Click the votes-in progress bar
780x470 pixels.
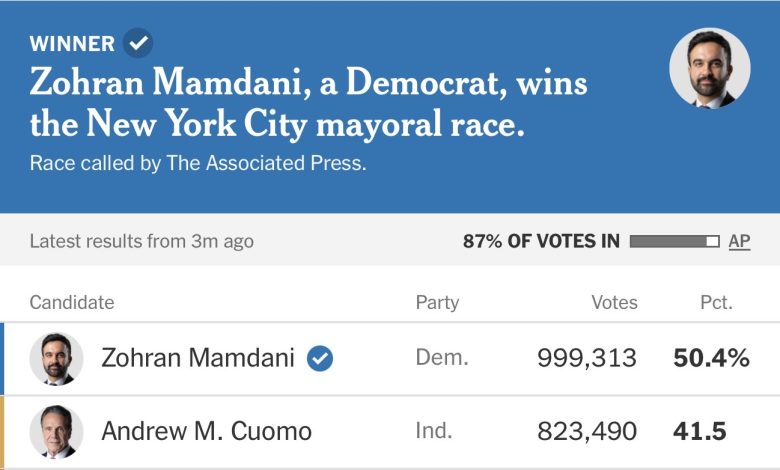click(x=674, y=241)
